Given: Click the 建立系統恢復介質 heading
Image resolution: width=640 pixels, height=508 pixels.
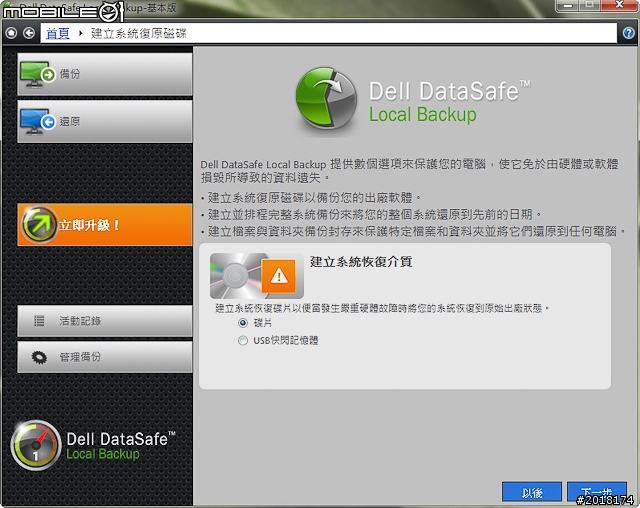Looking at the screenshot, I should click(x=361, y=262).
